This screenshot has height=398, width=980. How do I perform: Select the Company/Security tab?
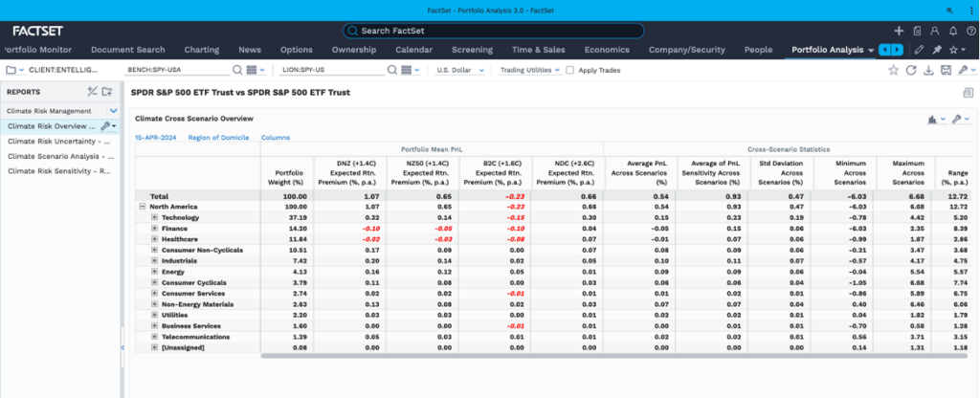[x=687, y=50]
